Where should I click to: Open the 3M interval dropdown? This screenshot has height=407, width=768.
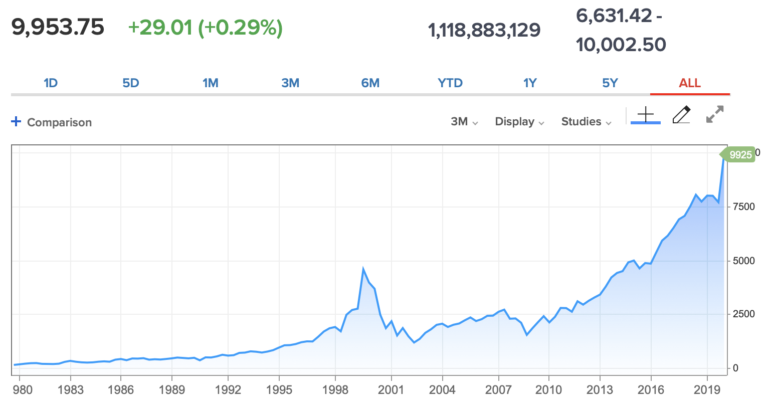coord(464,122)
